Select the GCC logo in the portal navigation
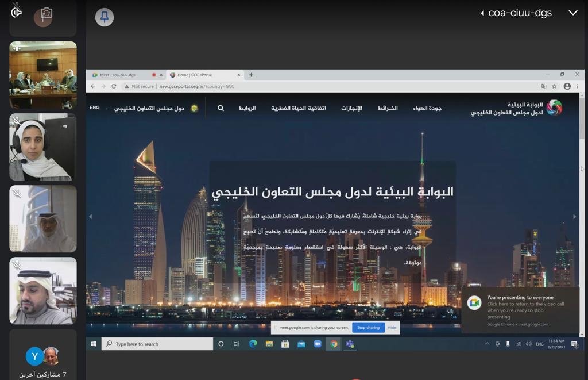 click(x=195, y=108)
